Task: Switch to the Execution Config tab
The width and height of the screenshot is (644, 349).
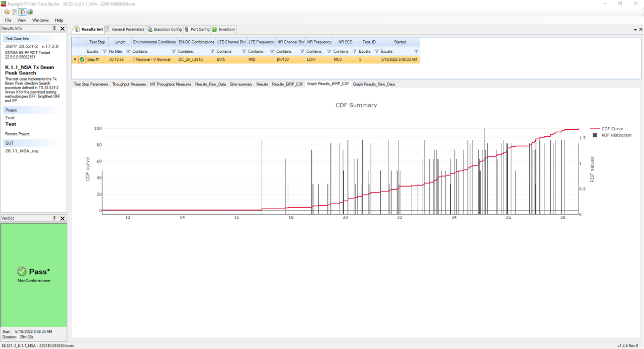Action: click(165, 29)
